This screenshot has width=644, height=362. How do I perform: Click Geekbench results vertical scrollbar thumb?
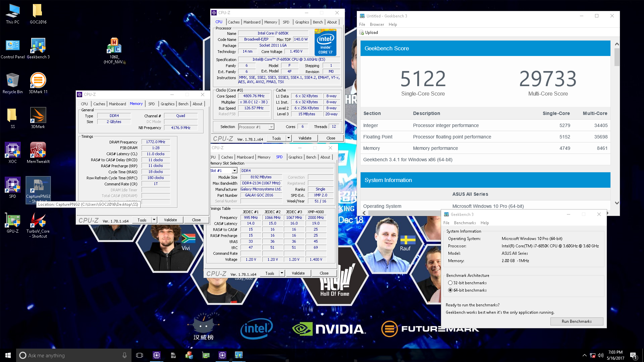[617, 57]
